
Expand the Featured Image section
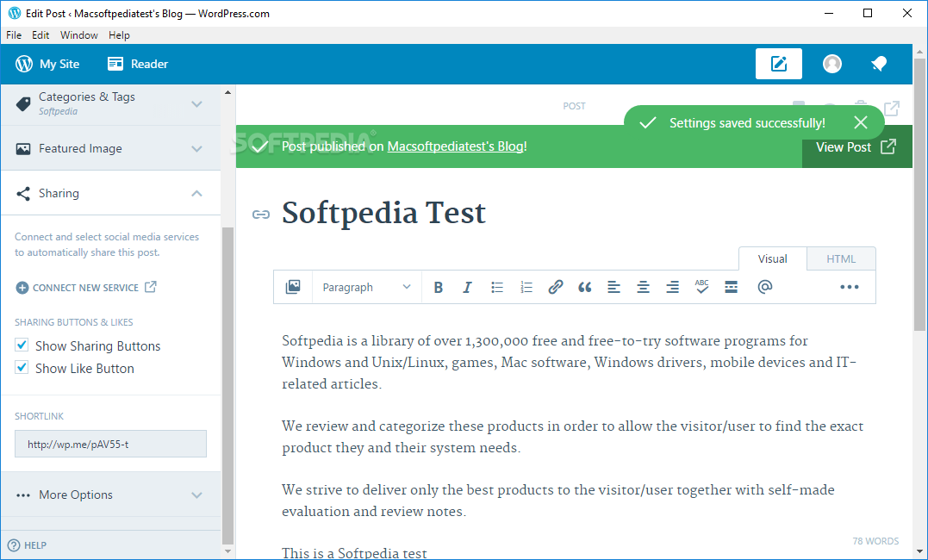(110, 148)
